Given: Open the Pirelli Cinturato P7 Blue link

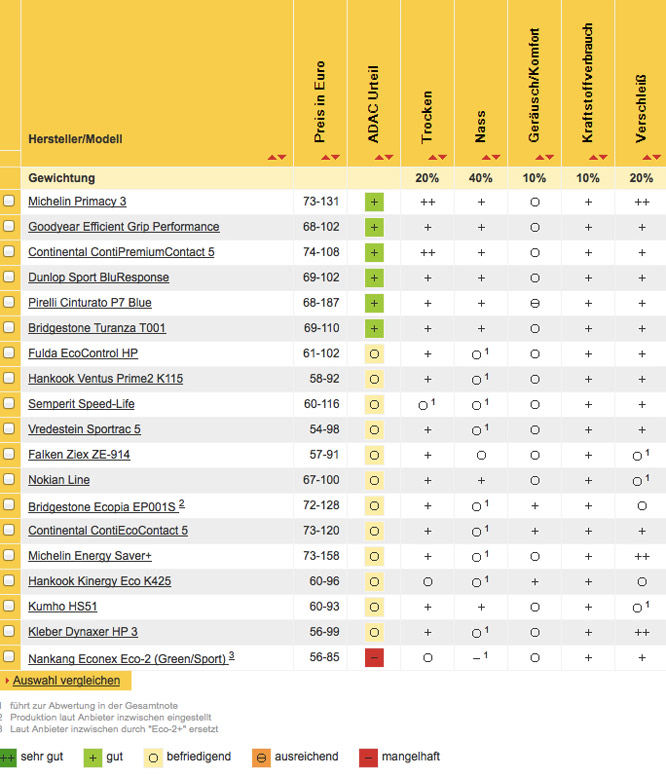Looking at the screenshot, I should click(90, 302).
